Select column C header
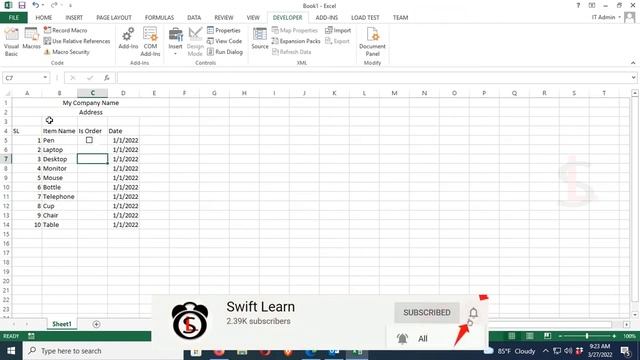This screenshot has width=640, height=360. [93, 93]
